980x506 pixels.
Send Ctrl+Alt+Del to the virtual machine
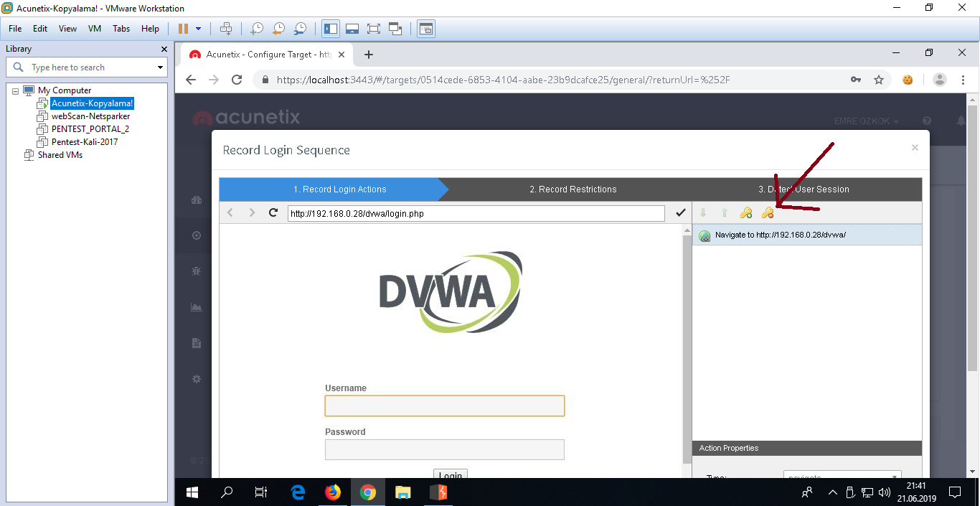point(226,29)
